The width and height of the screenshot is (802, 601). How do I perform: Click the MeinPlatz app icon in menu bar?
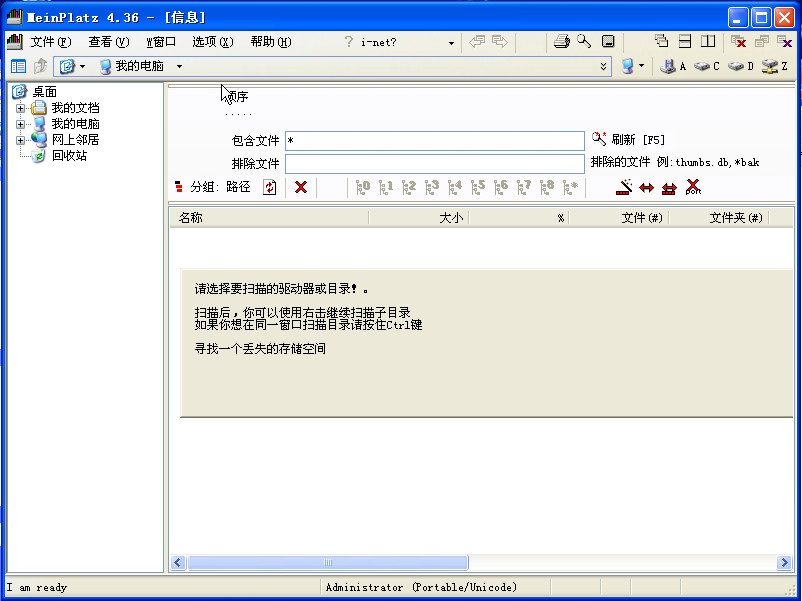pos(15,41)
